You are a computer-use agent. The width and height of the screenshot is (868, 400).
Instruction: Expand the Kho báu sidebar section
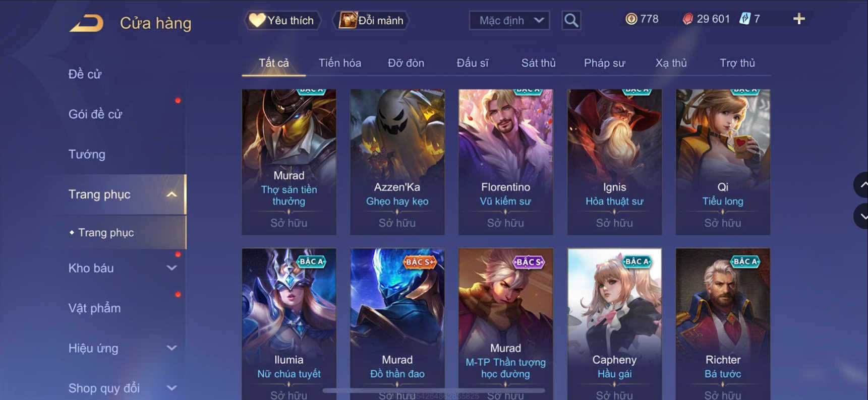[171, 268]
